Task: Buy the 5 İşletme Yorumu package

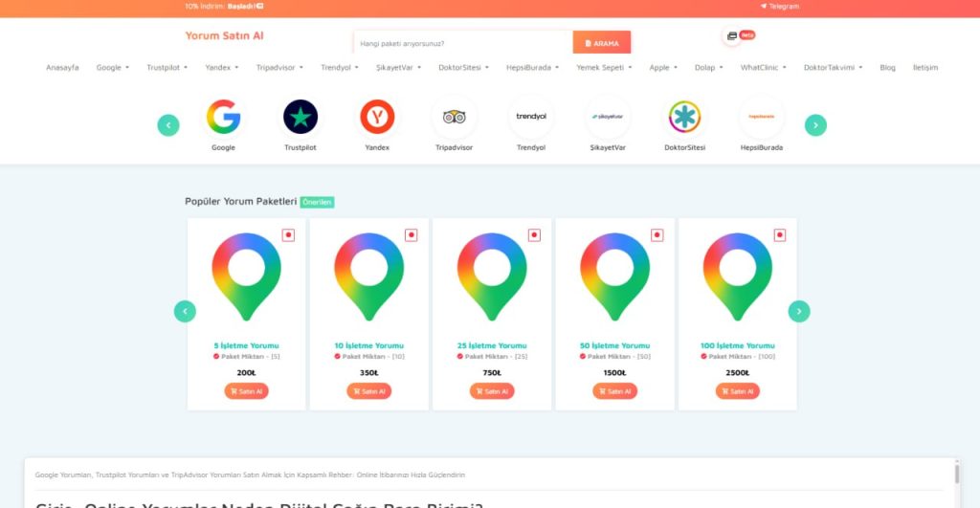Action: pyautogui.click(x=246, y=391)
